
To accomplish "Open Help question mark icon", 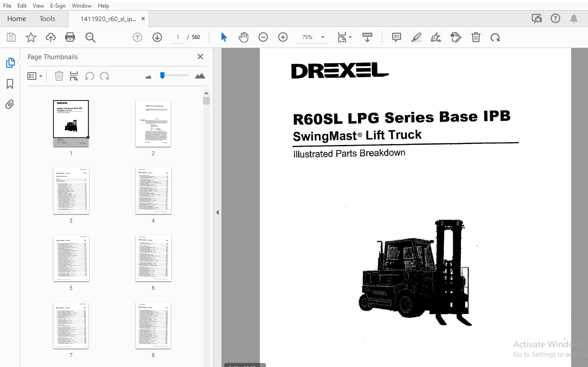I will click(556, 18).
